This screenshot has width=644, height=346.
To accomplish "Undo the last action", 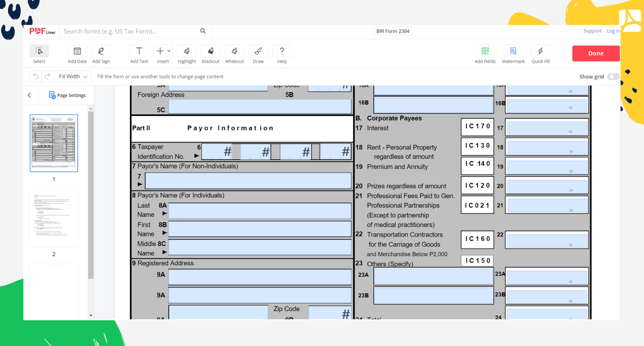I will pyautogui.click(x=36, y=76).
